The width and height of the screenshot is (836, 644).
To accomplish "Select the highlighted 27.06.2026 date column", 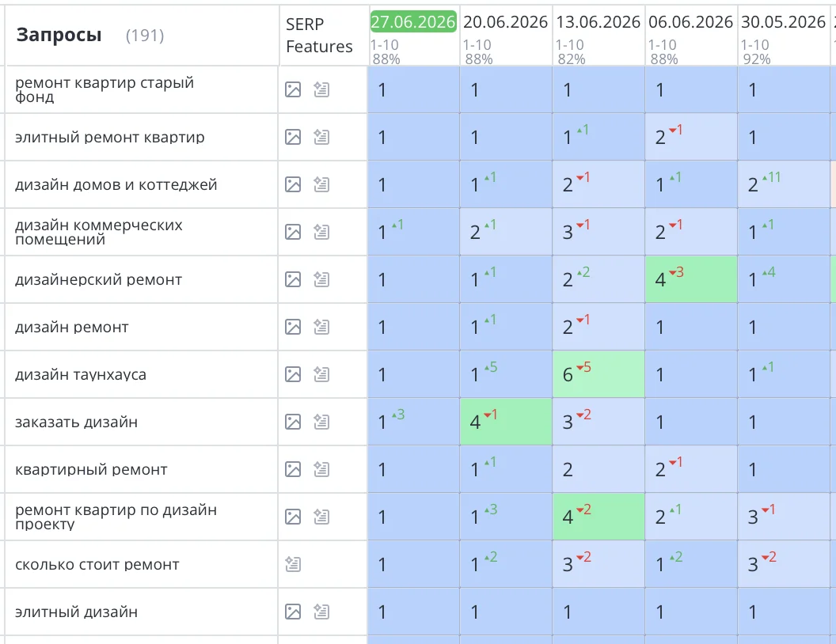I will (413, 22).
